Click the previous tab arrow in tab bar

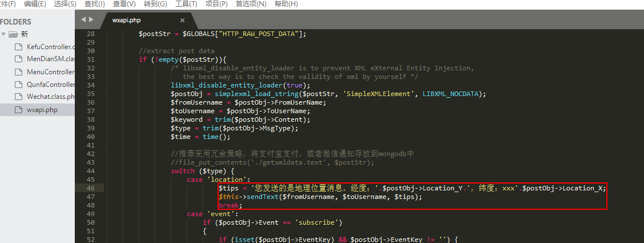point(83,19)
